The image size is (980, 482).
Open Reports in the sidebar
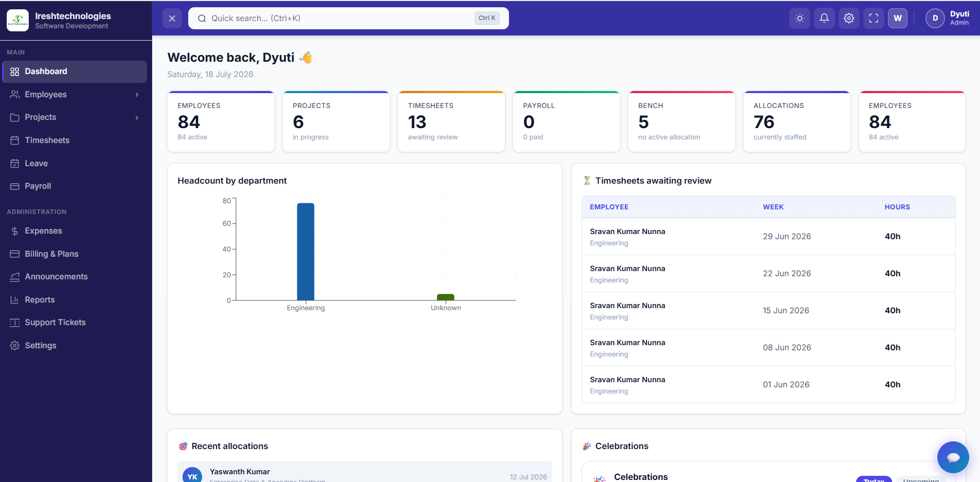[x=75, y=300]
